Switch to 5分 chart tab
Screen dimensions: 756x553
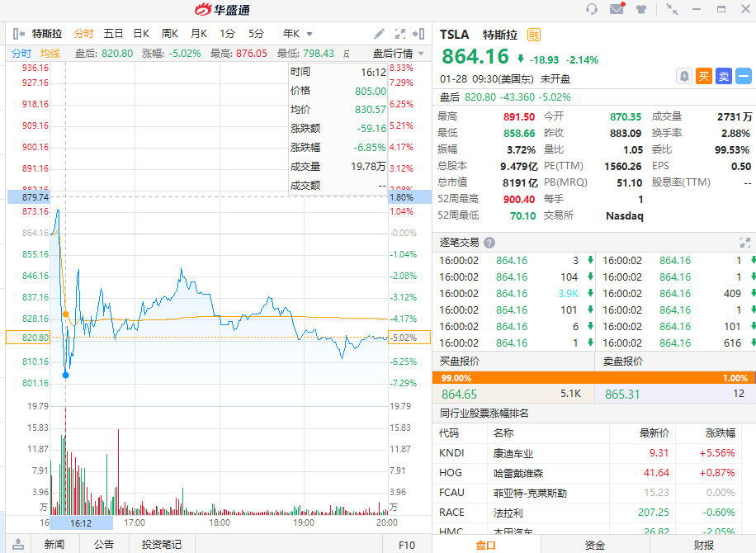[x=257, y=34]
